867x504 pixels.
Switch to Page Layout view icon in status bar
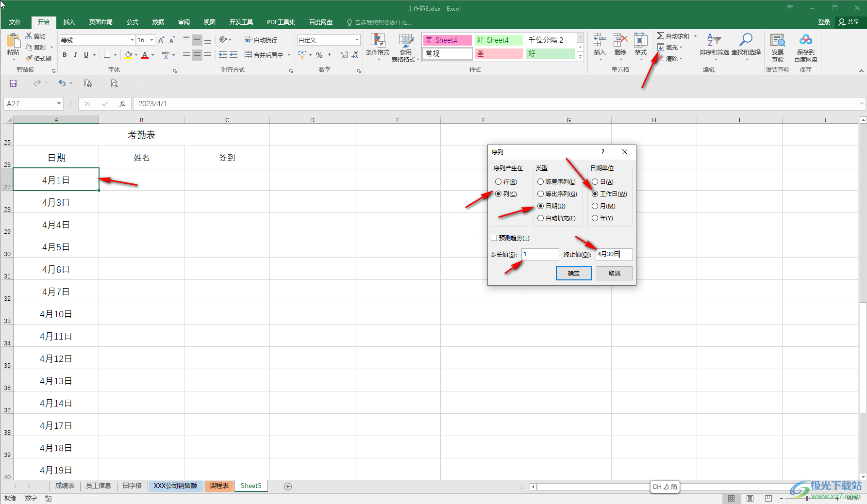point(750,498)
